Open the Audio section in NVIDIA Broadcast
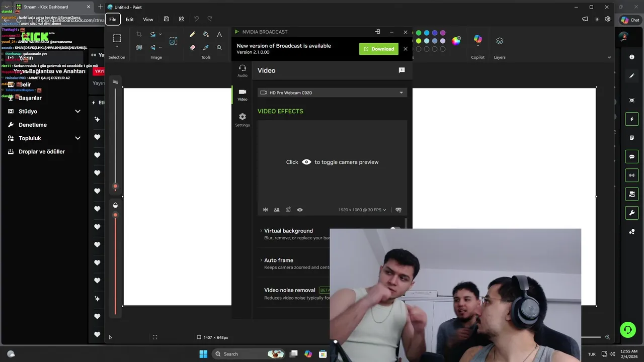Image resolution: width=644 pixels, height=362 pixels. [x=243, y=71]
